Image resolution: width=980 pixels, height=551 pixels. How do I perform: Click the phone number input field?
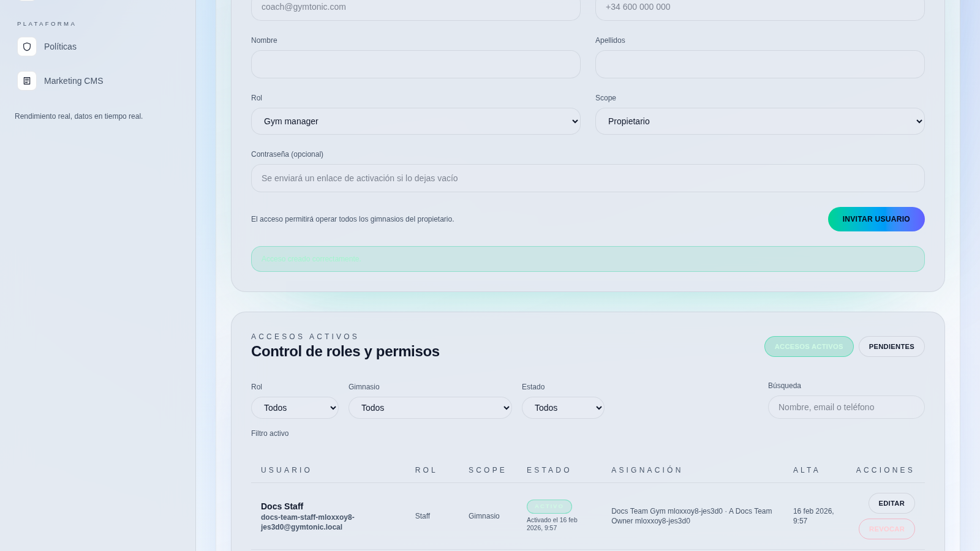pos(759,9)
